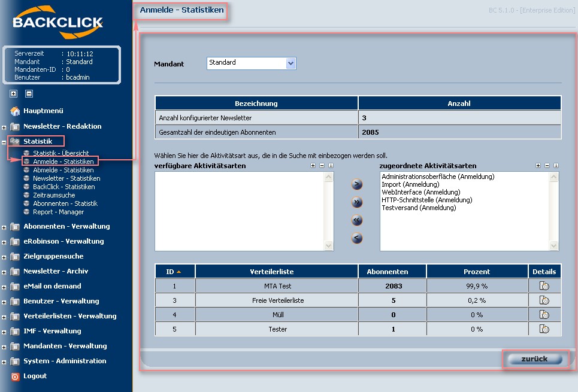This screenshot has width=578, height=392.
Task: Open Abmelde - Statistiken menu item
Action: (x=63, y=170)
